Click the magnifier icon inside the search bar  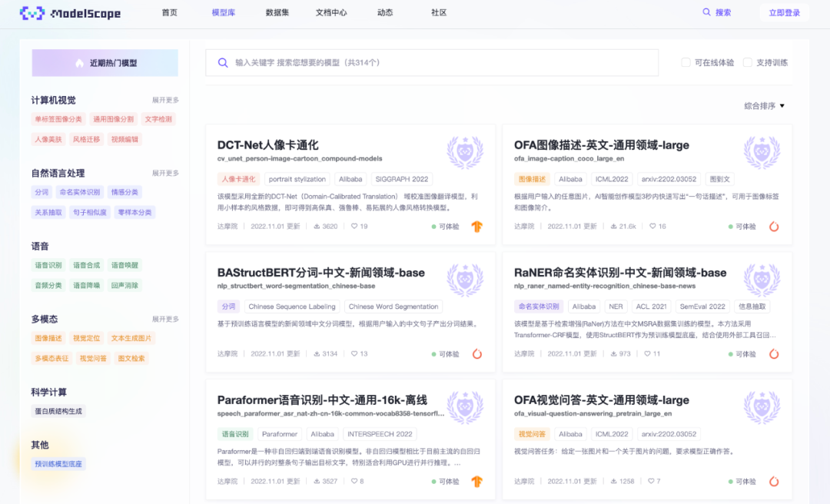223,62
